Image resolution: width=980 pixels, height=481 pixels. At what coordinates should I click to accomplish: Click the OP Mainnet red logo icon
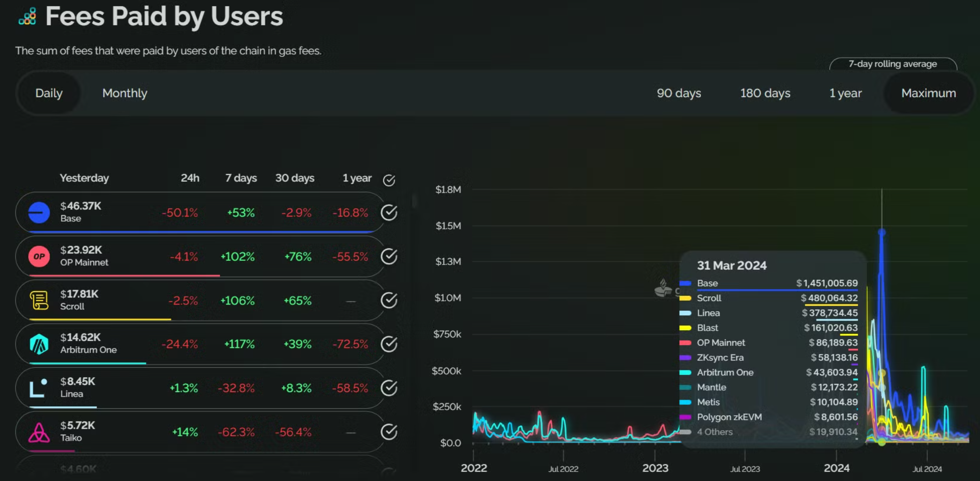click(39, 256)
